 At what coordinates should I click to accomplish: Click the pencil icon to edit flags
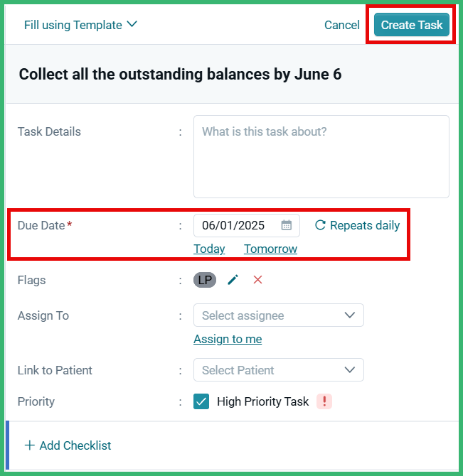233,280
